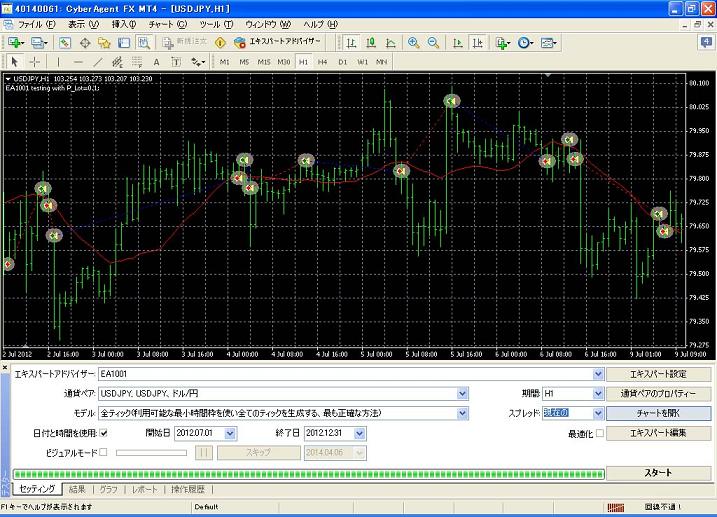Toggle chart auto scroll icon
Screen dimensions: 717x517
457,43
